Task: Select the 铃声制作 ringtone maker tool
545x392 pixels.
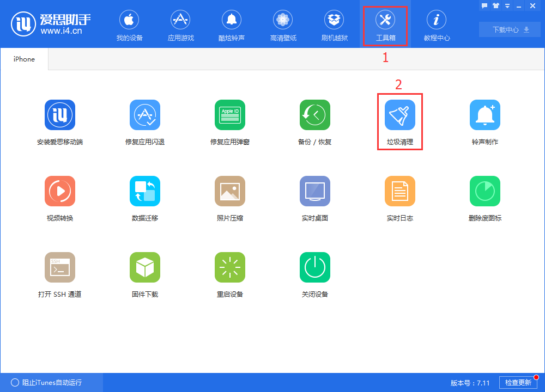Action: [485, 121]
